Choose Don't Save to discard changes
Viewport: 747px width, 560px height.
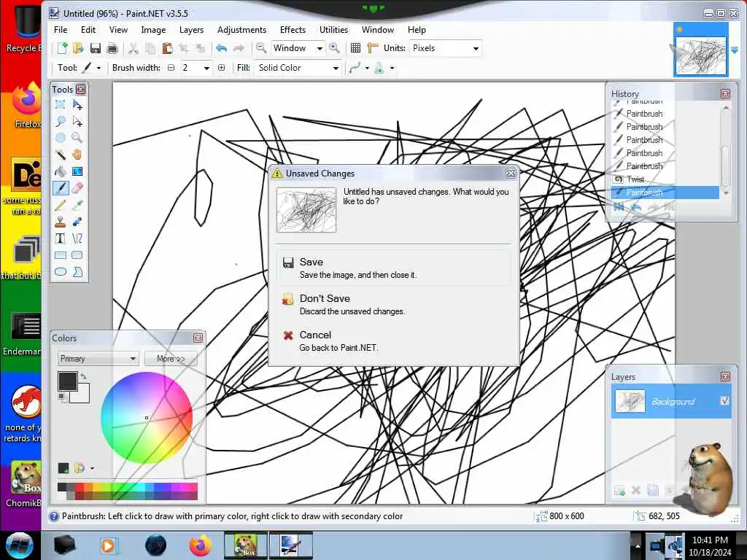coord(393,304)
